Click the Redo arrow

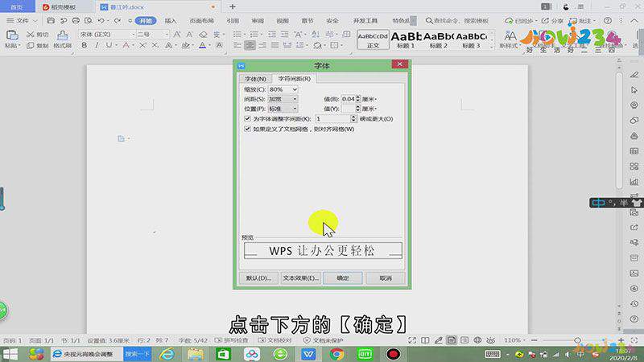pos(118,21)
